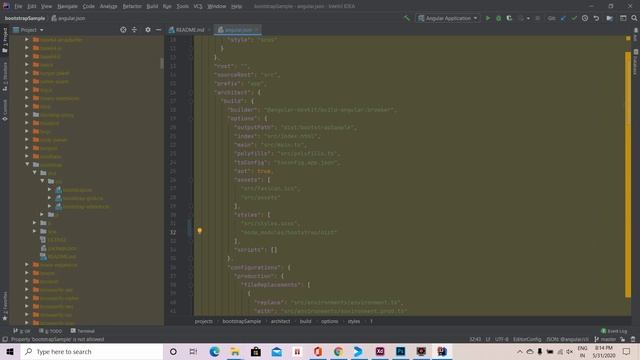This screenshot has width=640, height=360.
Task: Start debugging with the green bug icon
Action: 498,18
